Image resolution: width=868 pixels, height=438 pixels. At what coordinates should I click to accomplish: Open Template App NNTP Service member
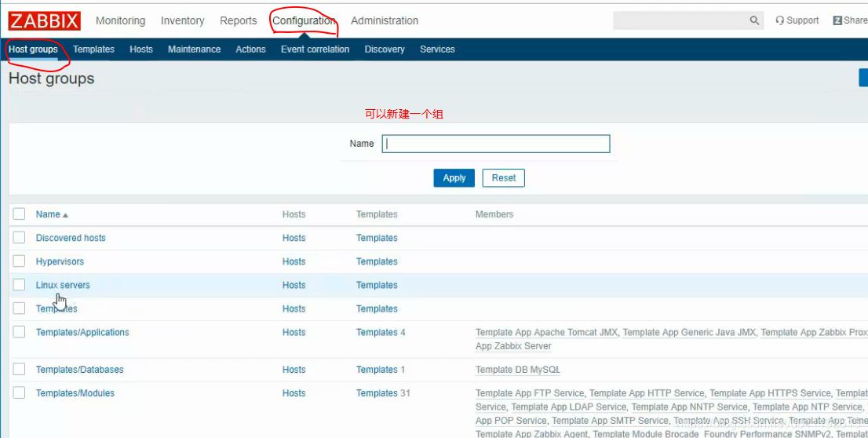pyautogui.click(x=689, y=407)
